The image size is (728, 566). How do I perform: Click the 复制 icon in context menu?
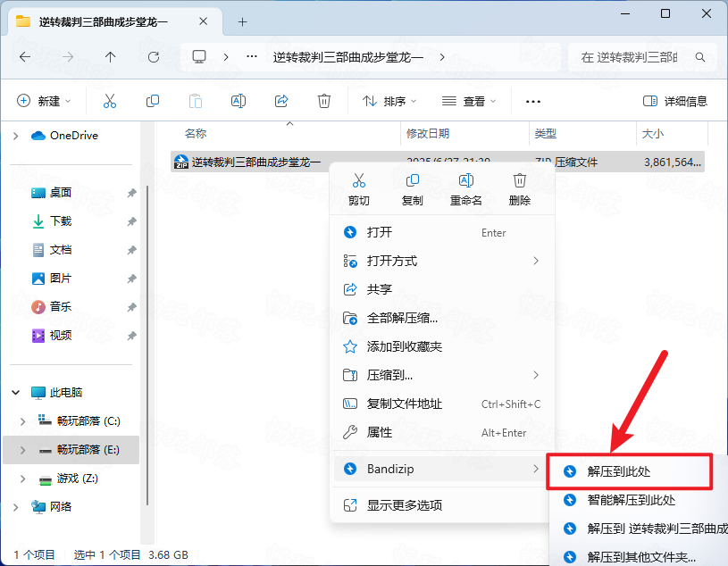[413, 180]
